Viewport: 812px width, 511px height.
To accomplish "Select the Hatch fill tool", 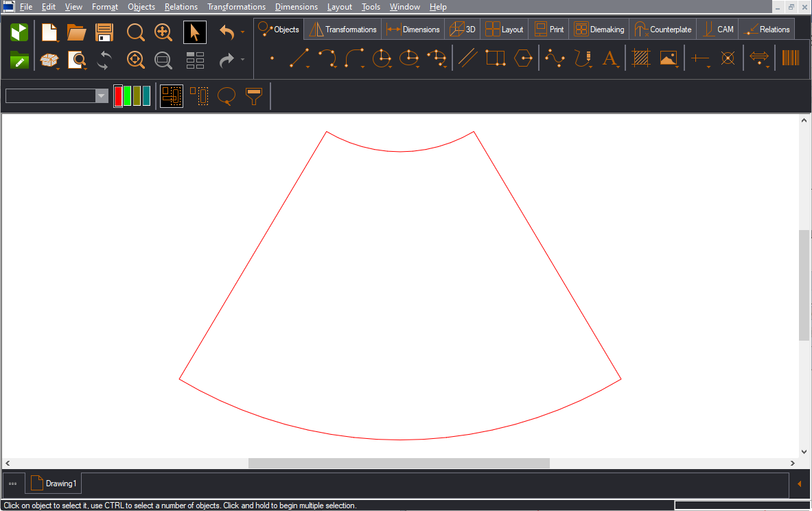I will pyautogui.click(x=640, y=58).
